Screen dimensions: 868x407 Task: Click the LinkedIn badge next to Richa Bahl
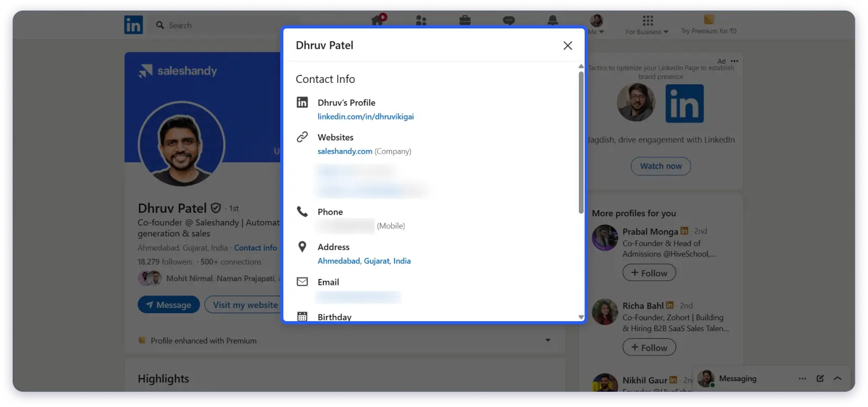[669, 305]
